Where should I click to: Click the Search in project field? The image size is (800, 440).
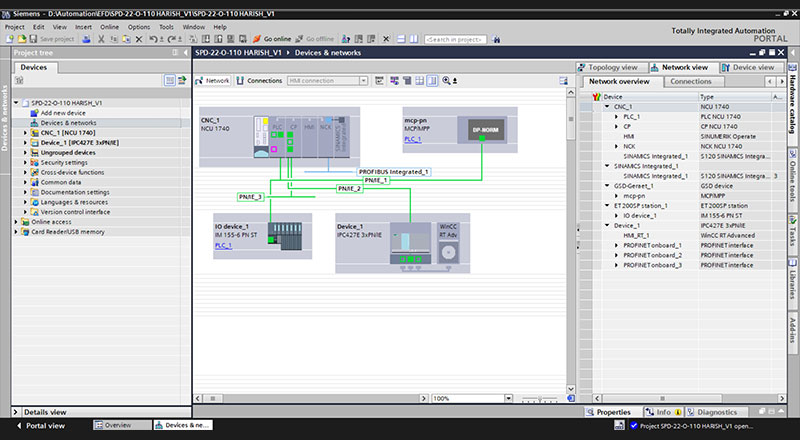point(455,39)
